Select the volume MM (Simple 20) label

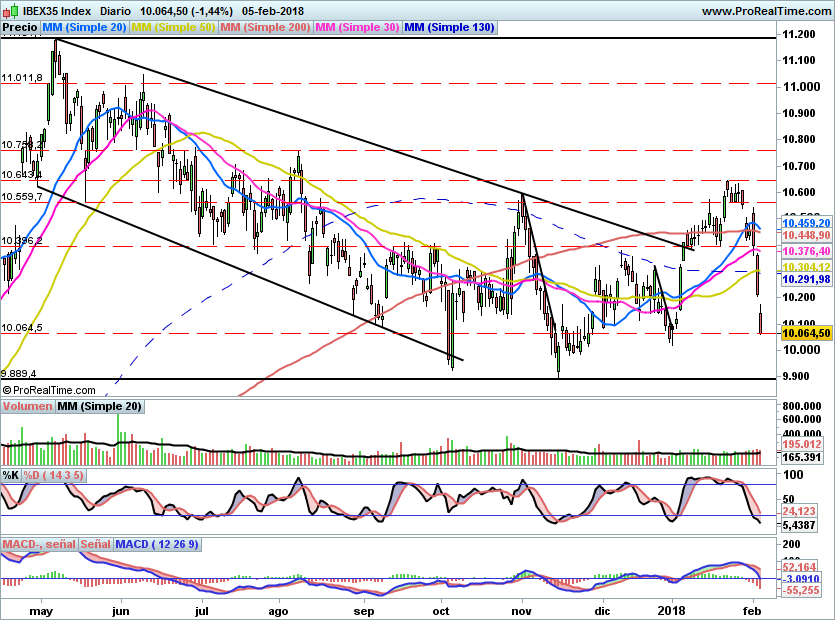pyautogui.click(x=100, y=406)
